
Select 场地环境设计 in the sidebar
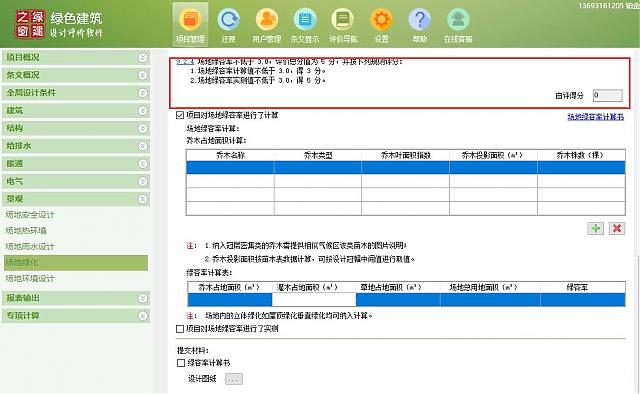pos(30,278)
